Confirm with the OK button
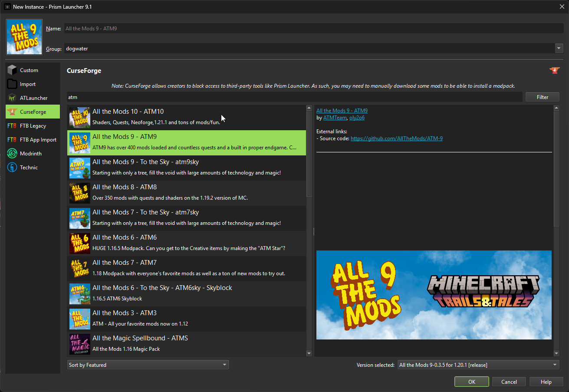The height and width of the screenshot is (392, 569). [472, 382]
